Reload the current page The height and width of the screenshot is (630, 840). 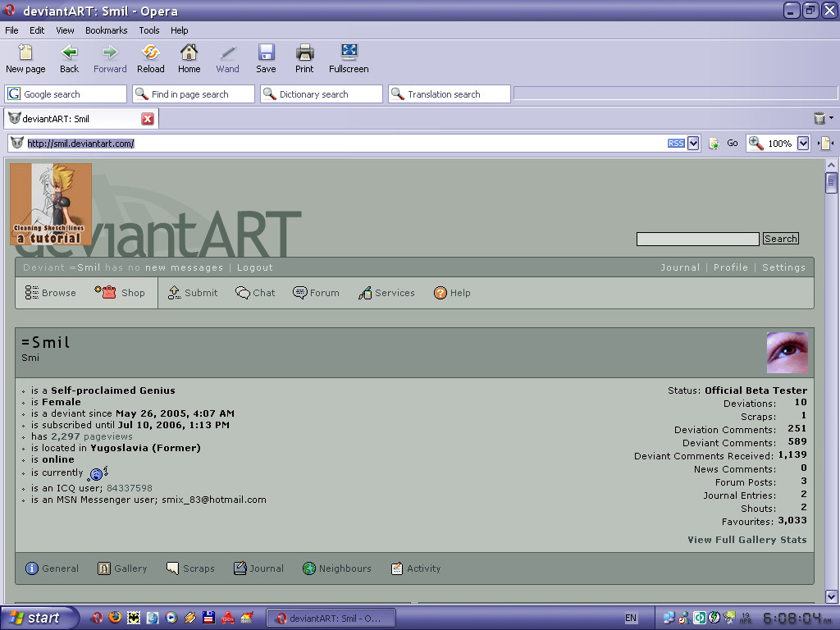click(x=151, y=58)
